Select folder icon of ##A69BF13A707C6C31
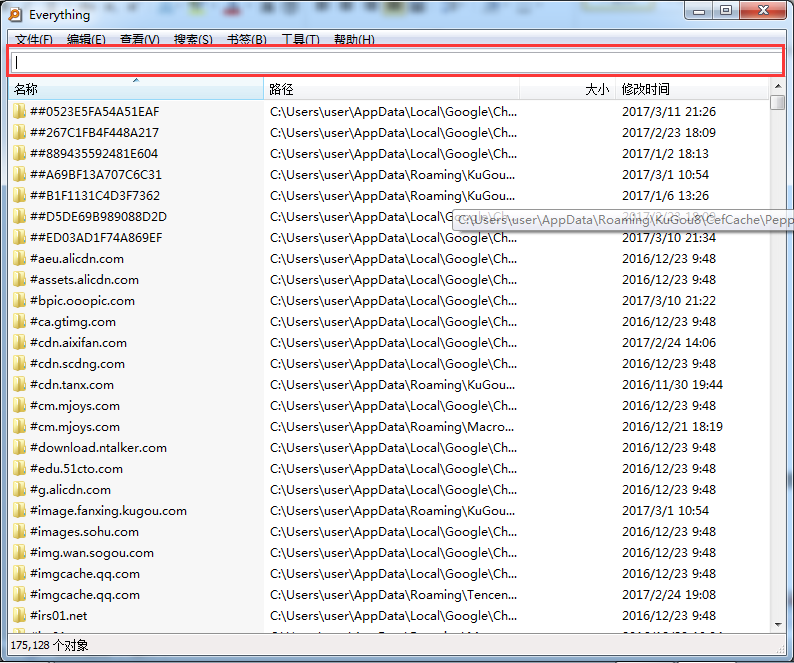The height and width of the screenshot is (663, 794). [x=19, y=174]
